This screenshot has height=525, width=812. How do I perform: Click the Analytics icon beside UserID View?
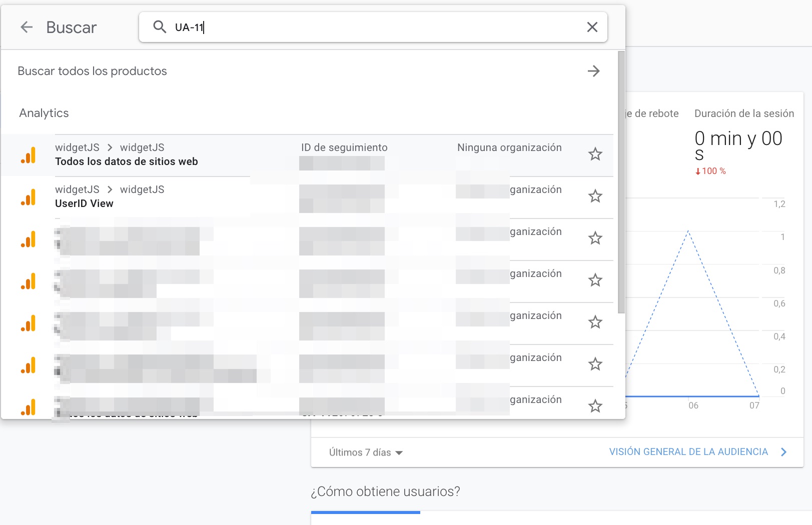[x=29, y=197]
